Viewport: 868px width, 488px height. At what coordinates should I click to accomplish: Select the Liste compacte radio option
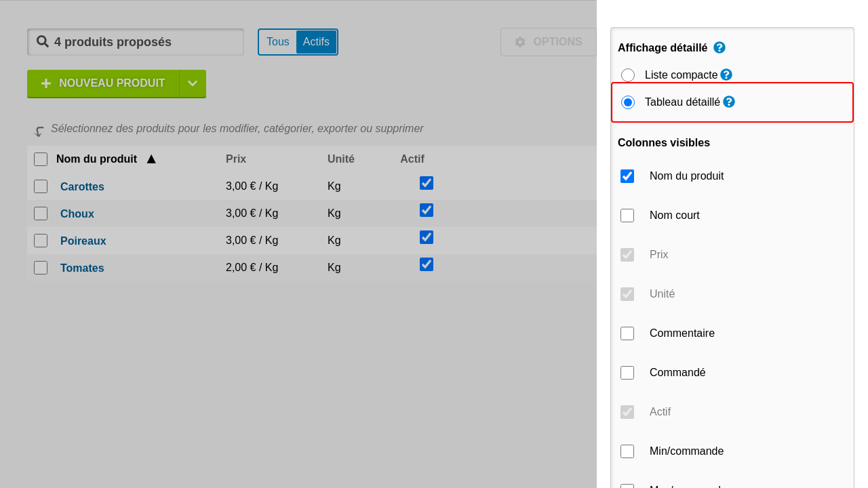point(628,75)
